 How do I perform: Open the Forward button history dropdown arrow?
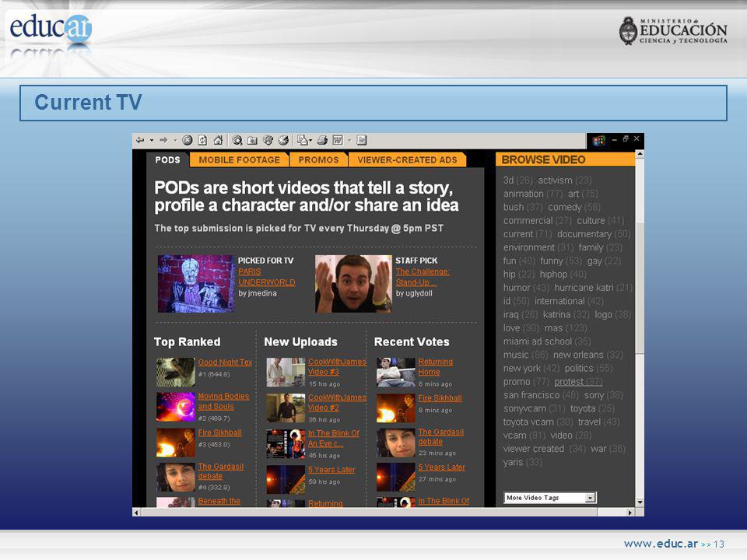[175, 140]
